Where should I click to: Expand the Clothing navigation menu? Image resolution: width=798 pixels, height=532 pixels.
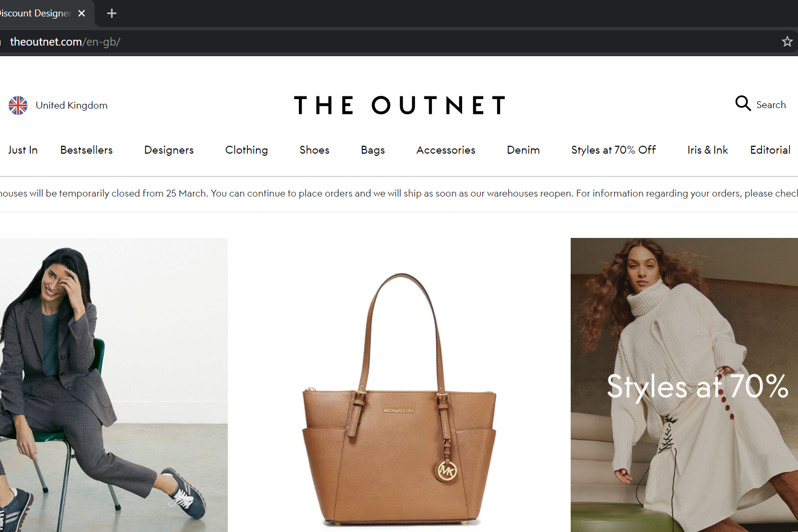coord(246,150)
